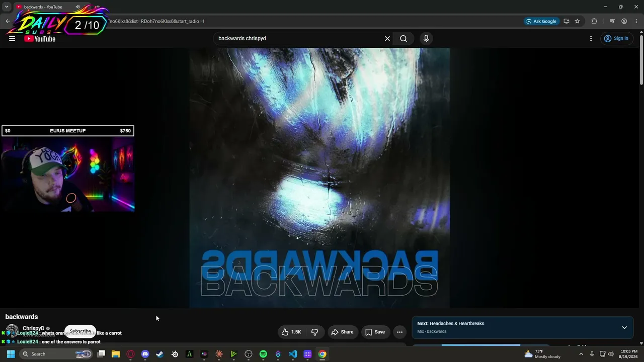Search from the Windows taskbar
The width and height of the screenshot is (644, 362).
point(56,354)
